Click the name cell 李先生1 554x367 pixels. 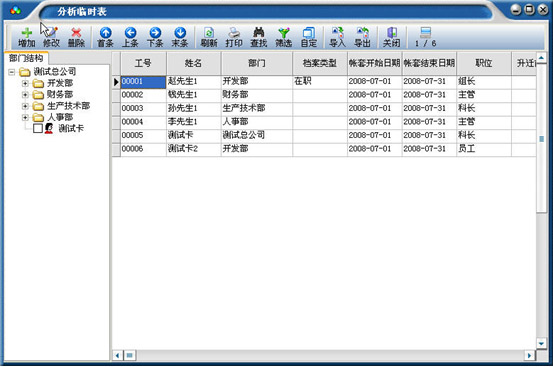pos(193,122)
